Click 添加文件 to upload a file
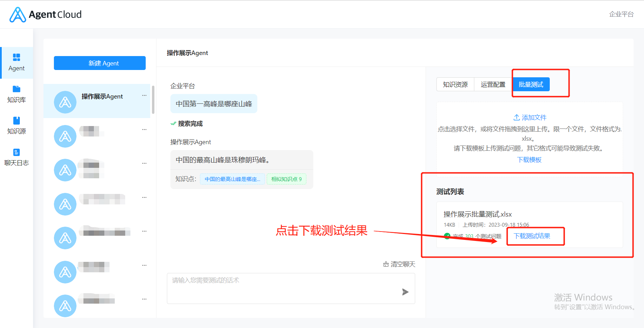644x328 pixels. click(x=530, y=117)
